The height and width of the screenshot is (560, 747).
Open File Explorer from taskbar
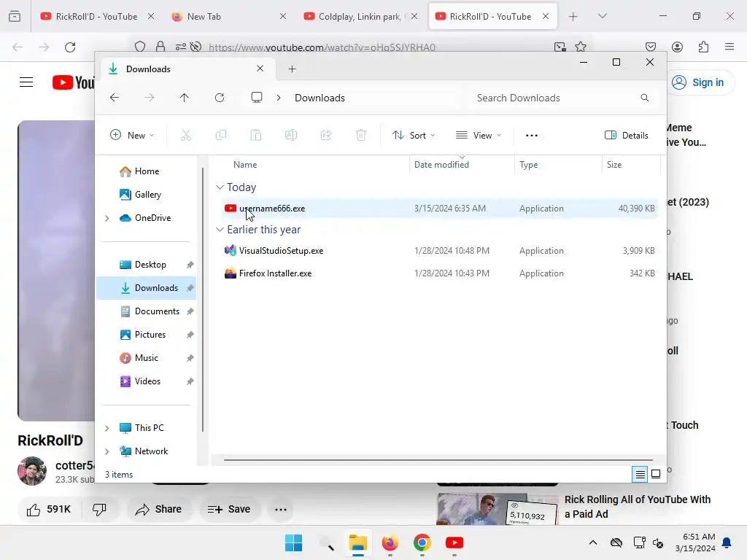[x=357, y=542]
